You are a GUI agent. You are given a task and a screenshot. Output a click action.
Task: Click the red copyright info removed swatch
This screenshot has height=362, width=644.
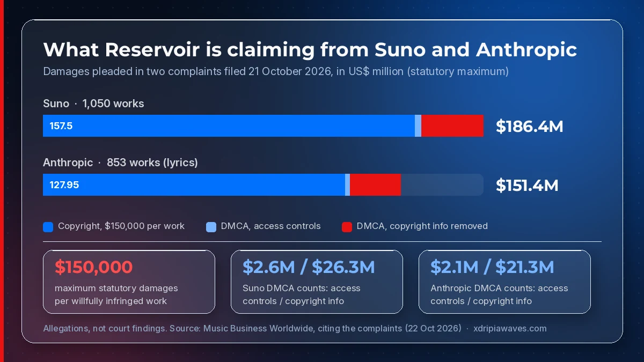347,227
